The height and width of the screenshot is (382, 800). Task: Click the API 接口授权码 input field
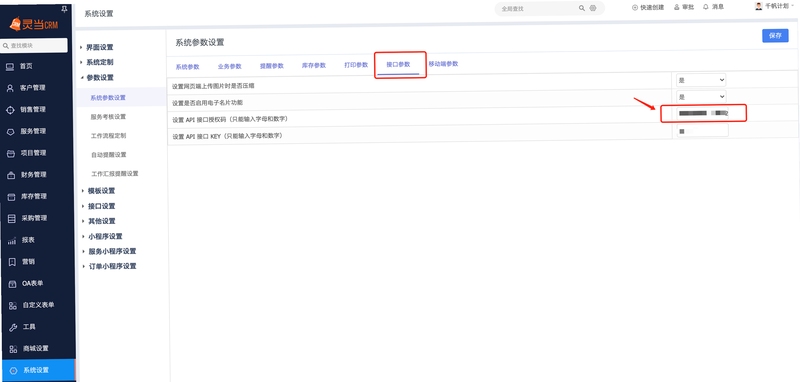point(704,113)
